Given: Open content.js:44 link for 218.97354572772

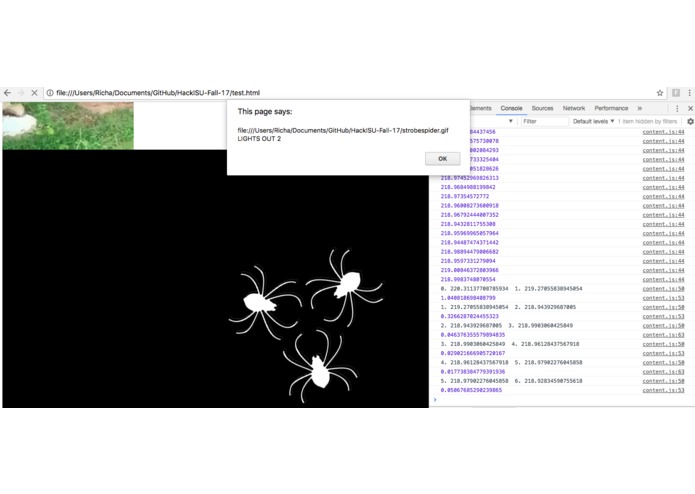Looking at the screenshot, I should point(663,196).
